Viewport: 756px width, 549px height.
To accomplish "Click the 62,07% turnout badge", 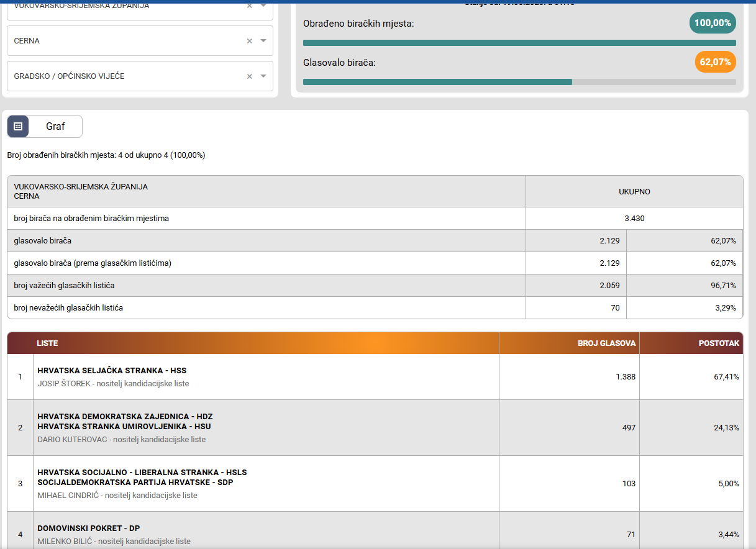I will tap(715, 62).
